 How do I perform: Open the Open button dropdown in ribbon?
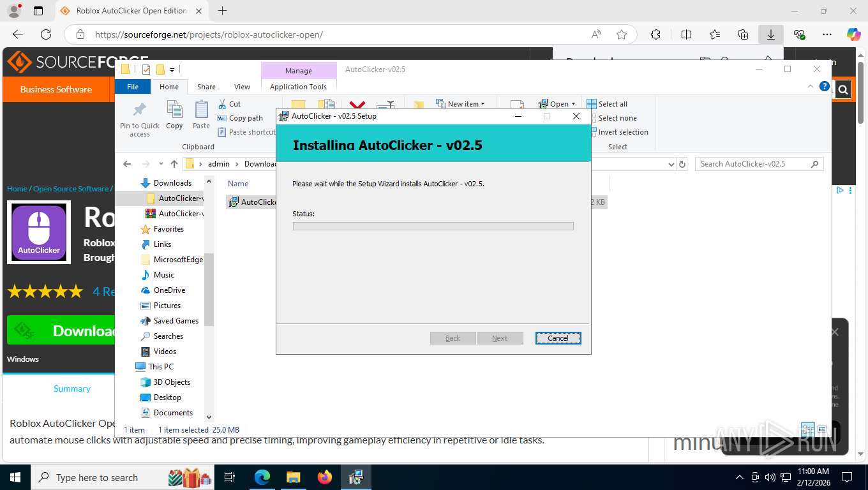pos(557,103)
